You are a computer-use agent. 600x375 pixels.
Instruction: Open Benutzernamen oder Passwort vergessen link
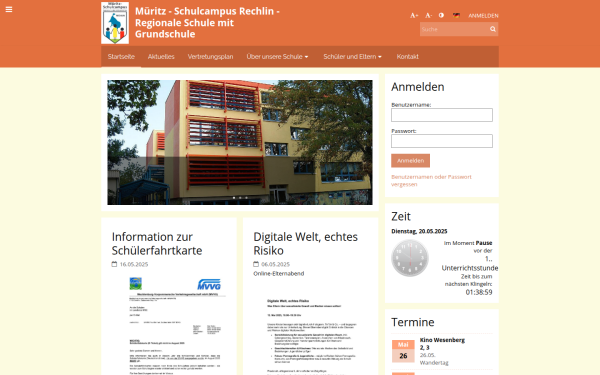pyautogui.click(x=431, y=180)
